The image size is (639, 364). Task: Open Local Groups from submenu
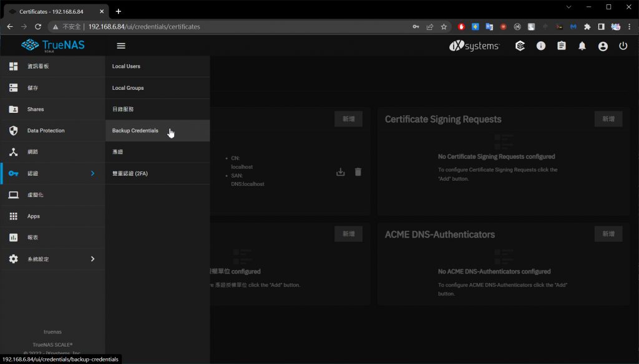[x=128, y=88]
